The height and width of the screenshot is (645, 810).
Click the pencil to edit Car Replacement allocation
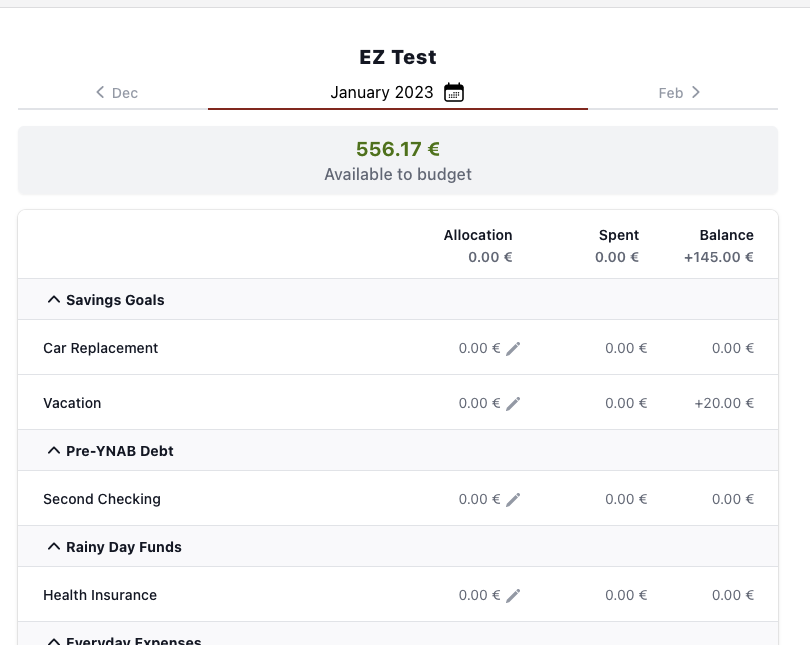pyautogui.click(x=513, y=347)
